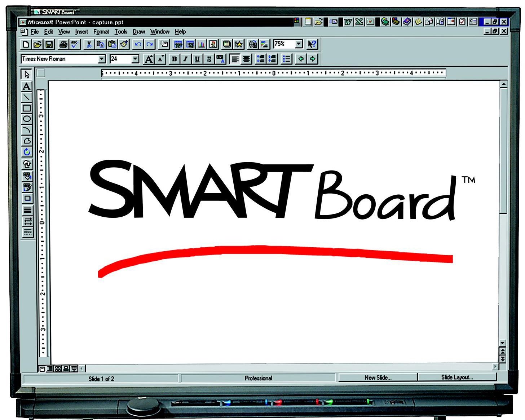Toggle Bold formatting
The height and width of the screenshot is (420, 525).
point(174,59)
